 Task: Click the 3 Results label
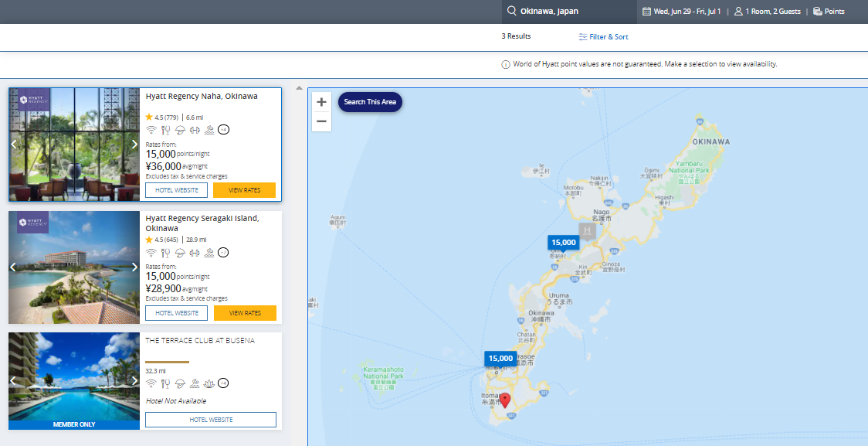coord(515,36)
